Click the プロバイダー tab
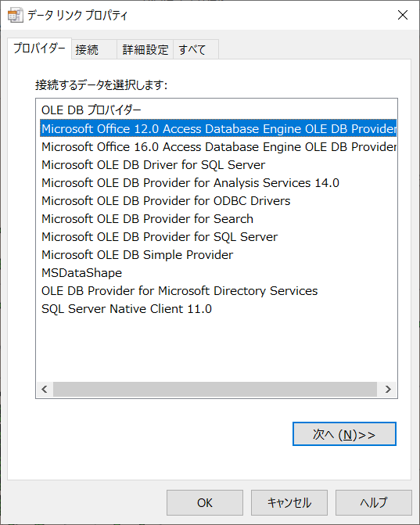The height and width of the screenshot is (525, 420). click(39, 49)
